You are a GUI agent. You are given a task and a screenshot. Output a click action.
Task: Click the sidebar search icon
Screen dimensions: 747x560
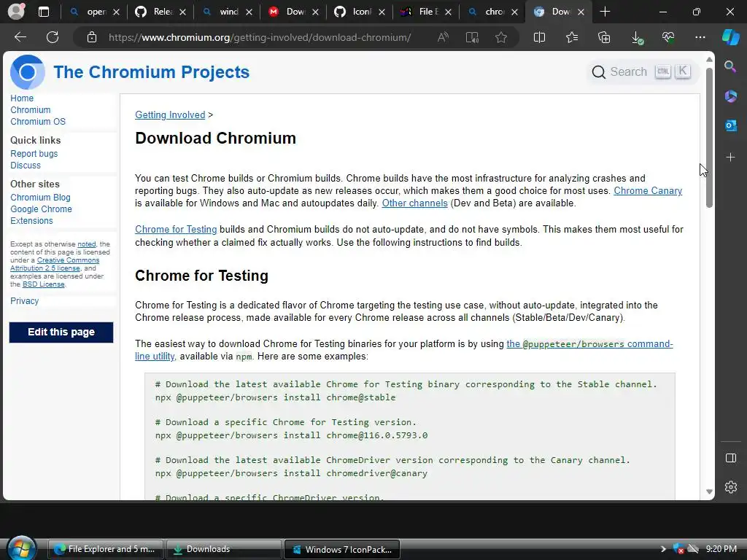[730, 66]
